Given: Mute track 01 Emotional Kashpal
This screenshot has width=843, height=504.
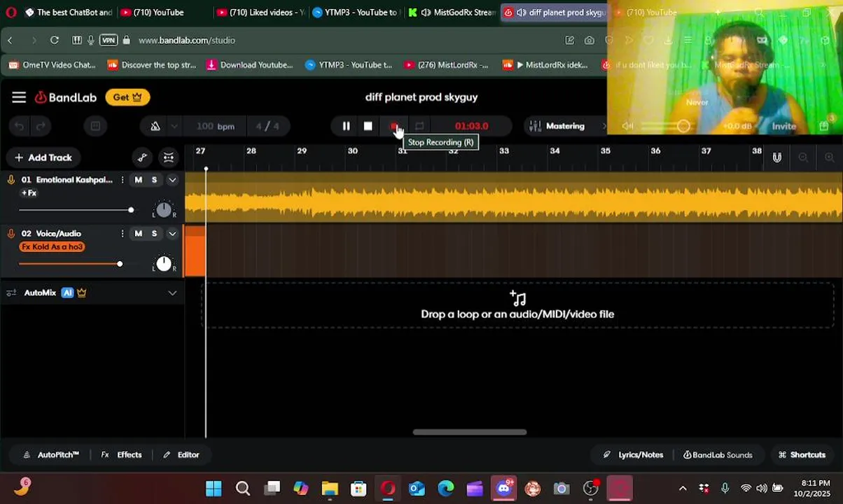Looking at the screenshot, I should [138, 180].
